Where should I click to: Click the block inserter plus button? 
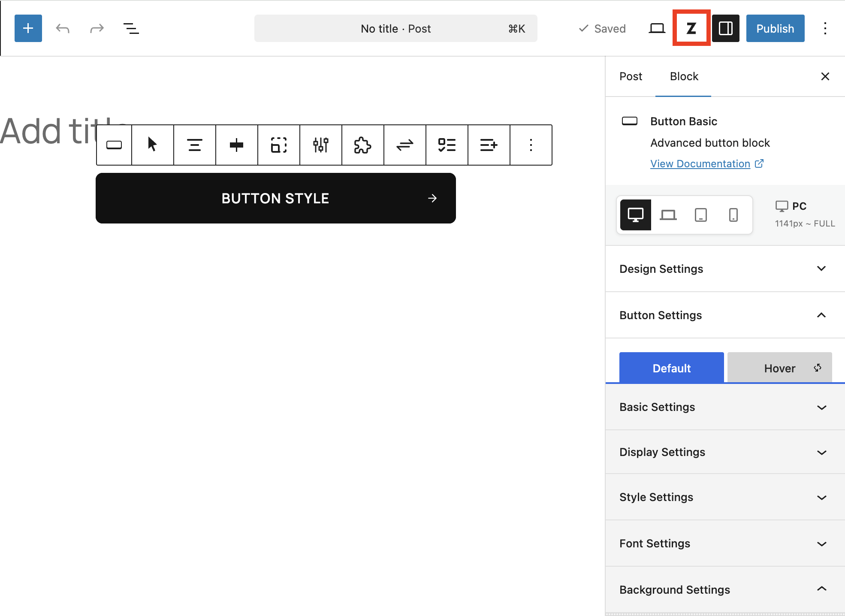[x=28, y=28]
